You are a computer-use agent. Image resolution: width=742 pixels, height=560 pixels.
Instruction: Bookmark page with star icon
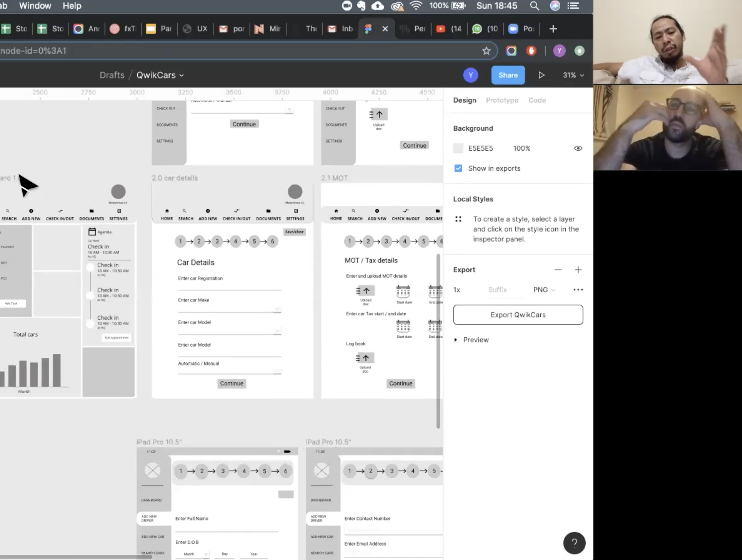pos(486,51)
